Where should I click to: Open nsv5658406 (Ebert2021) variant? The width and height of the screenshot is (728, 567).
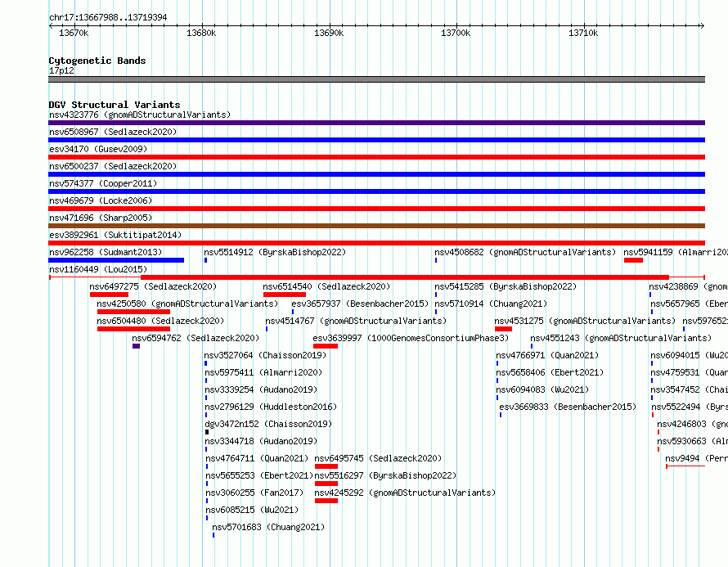click(x=550, y=372)
